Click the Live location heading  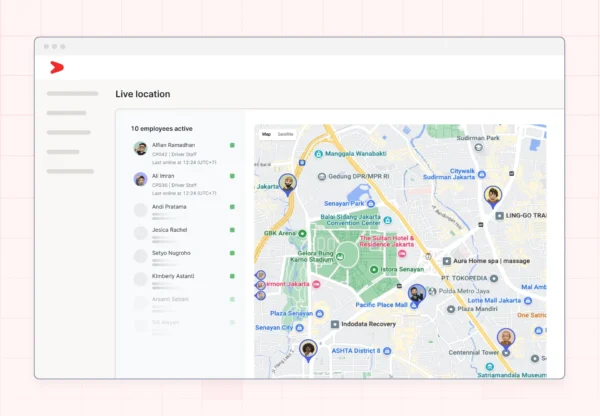(x=143, y=94)
